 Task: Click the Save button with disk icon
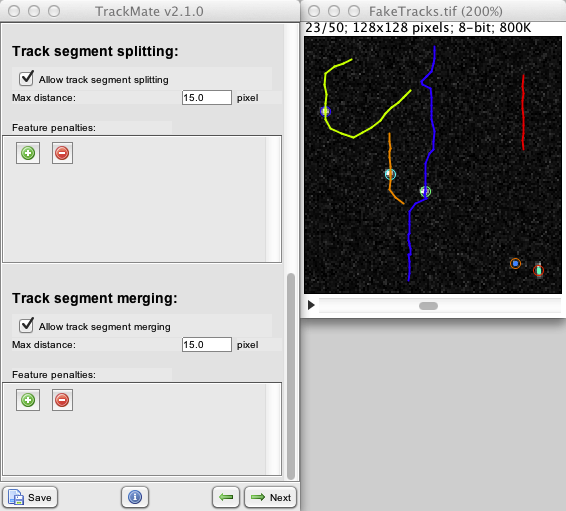(x=30, y=497)
